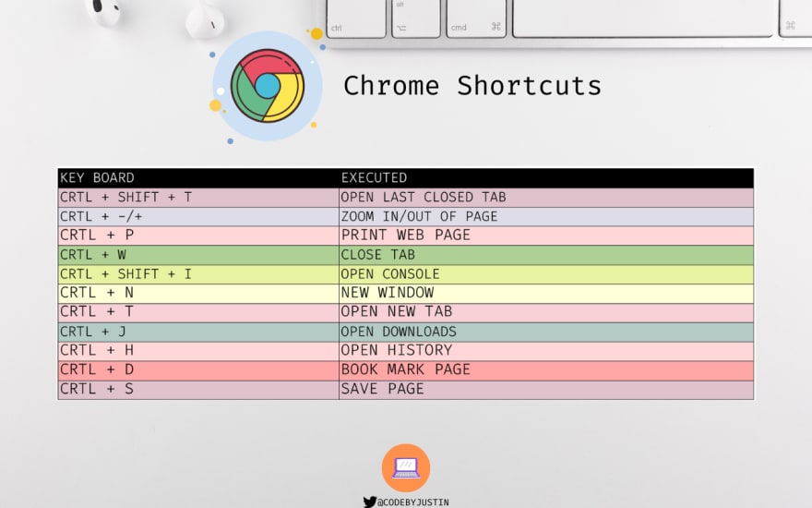Image resolution: width=812 pixels, height=508 pixels.
Task: Select the CRTL + T cell
Action: click(x=198, y=312)
